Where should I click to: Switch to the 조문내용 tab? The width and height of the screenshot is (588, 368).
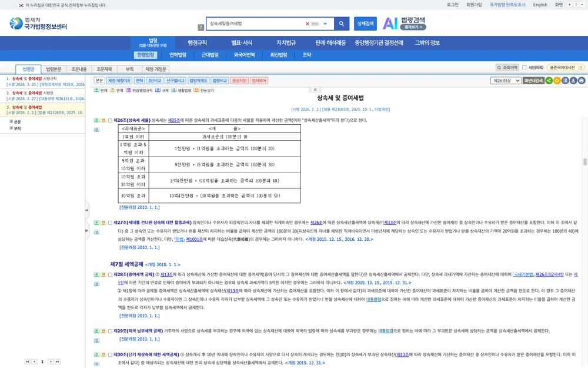tap(79, 69)
